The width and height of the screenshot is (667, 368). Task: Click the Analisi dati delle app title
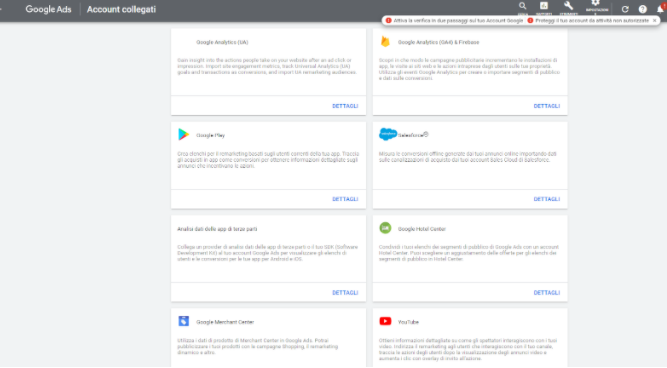coord(217,229)
